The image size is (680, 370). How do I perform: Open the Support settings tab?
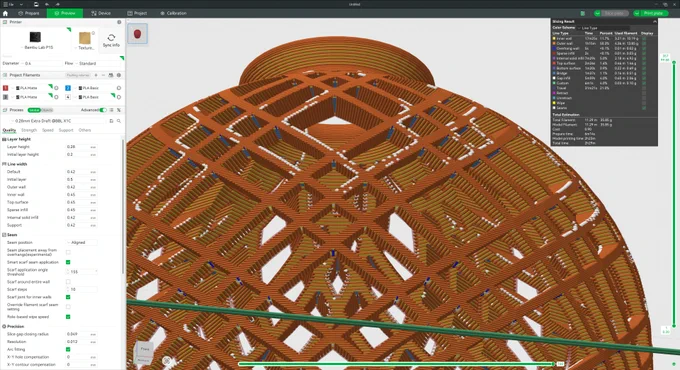click(x=66, y=130)
